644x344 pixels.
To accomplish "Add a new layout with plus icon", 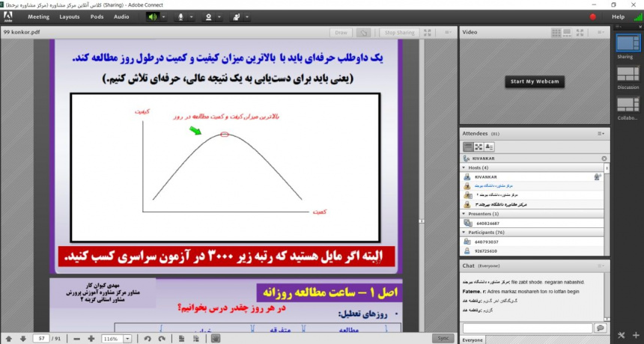I will coord(637,335).
